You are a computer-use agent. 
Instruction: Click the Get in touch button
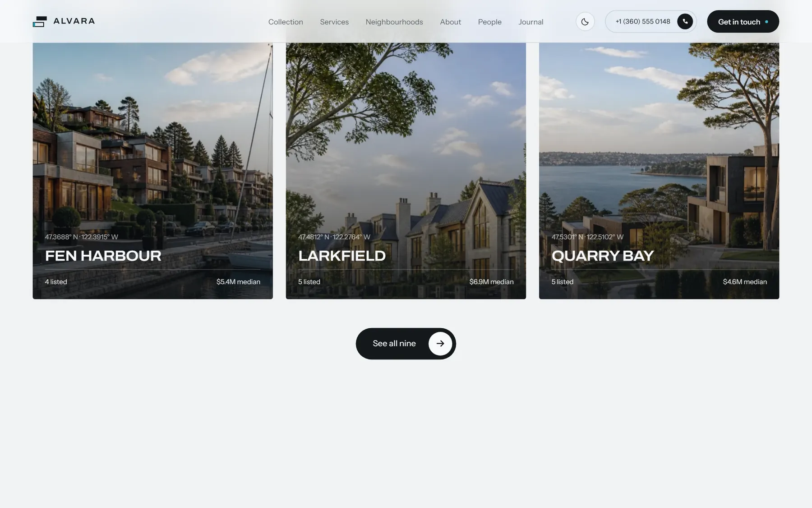[x=743, y=22]
